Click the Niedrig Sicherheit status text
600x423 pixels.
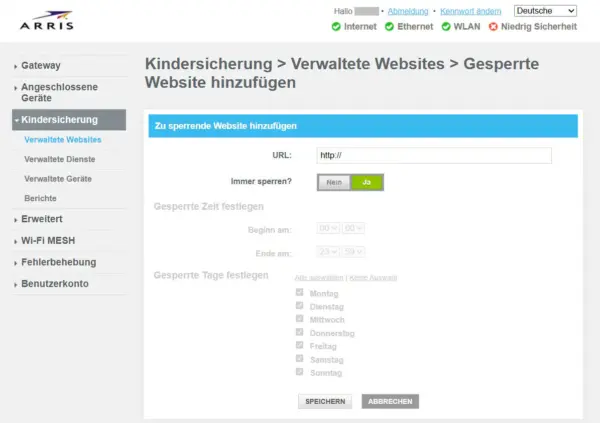(x=539, y=27)
